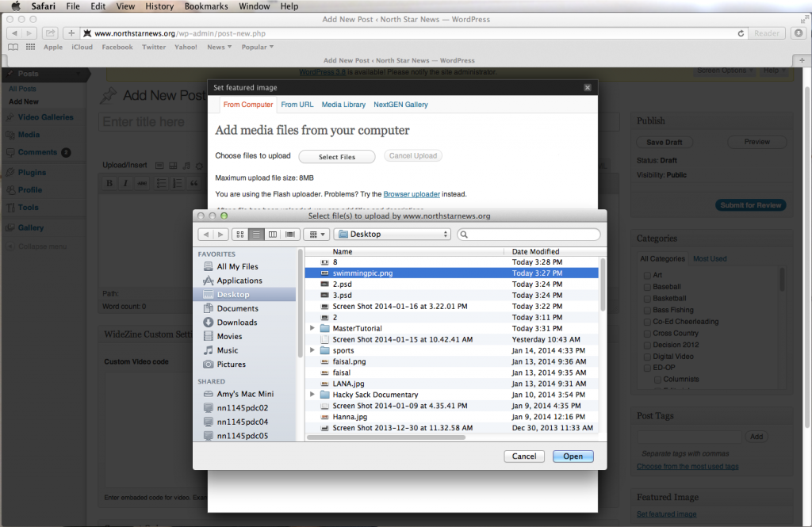
Task: Open the Apple menu
Action: 16,6
